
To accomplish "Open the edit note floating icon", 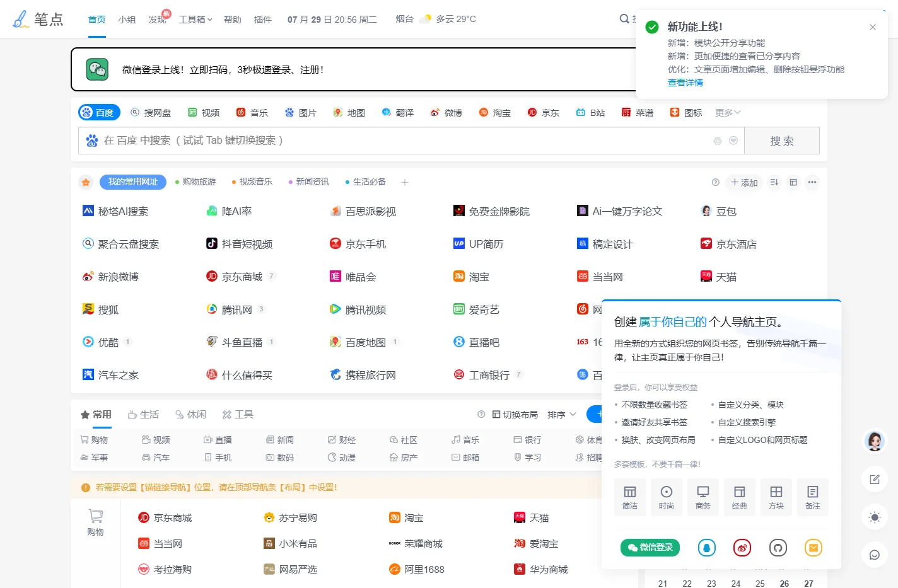I will pyautogui.click(x=875, y=480).
